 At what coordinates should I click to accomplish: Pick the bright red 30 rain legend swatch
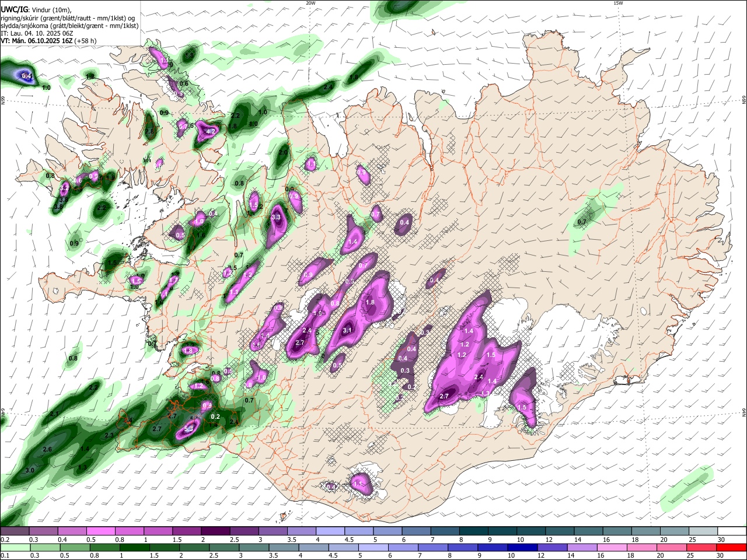pos(731,547)
